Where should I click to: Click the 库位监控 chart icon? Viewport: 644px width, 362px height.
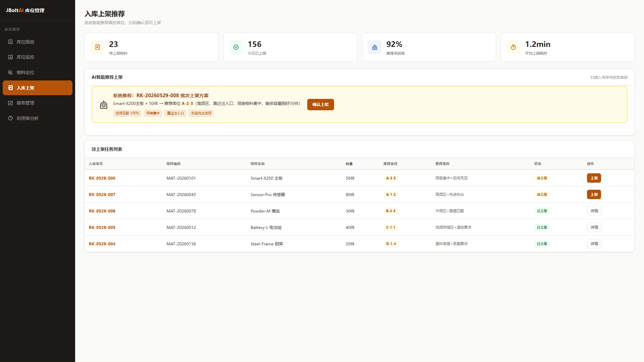10,57
